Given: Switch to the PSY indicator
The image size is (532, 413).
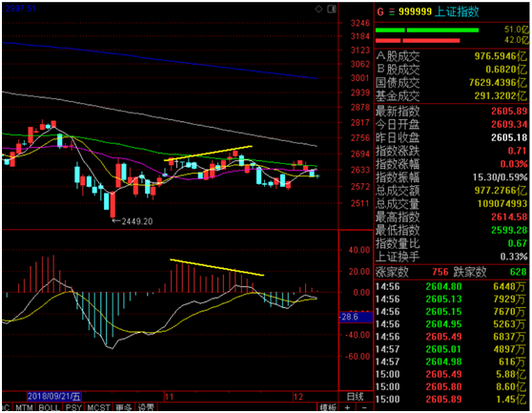Looking at the screenshot, I should (x=73, y=407).
